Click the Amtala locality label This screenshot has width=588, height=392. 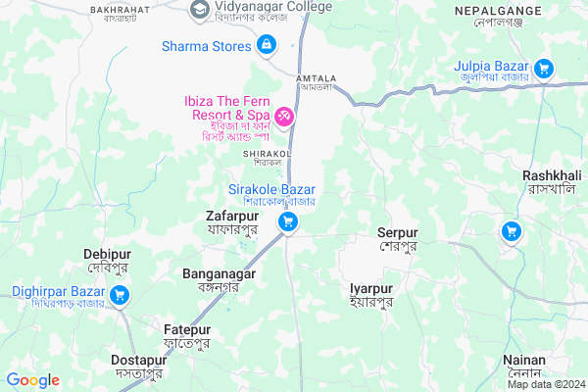pos(317,78)
